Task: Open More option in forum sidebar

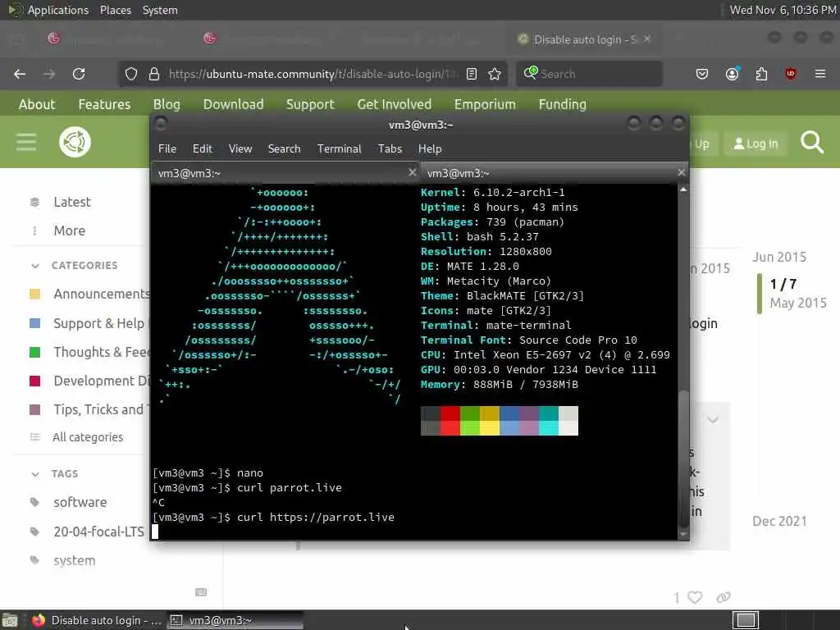Action: coord(69,231)
